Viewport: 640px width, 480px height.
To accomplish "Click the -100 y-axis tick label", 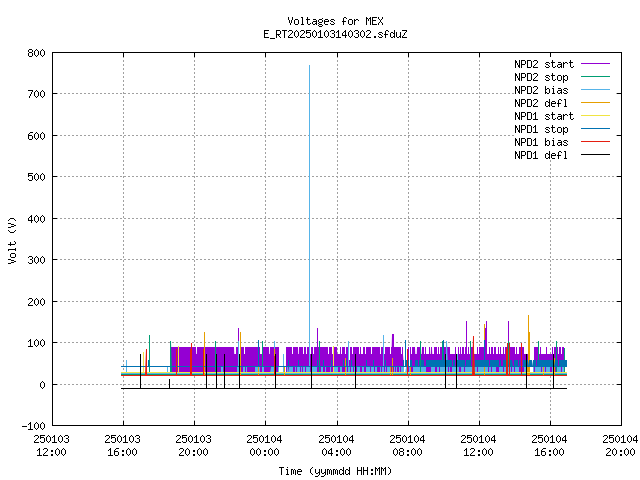I will pos(33,426).
